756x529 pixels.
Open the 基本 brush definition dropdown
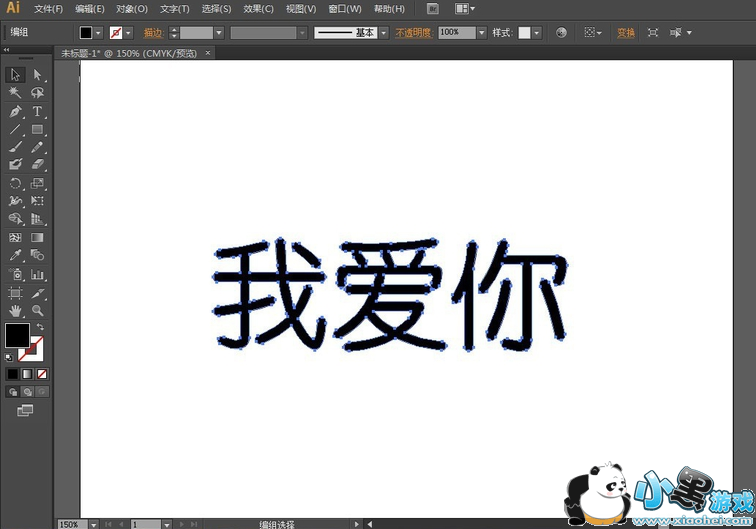[384, 33]
